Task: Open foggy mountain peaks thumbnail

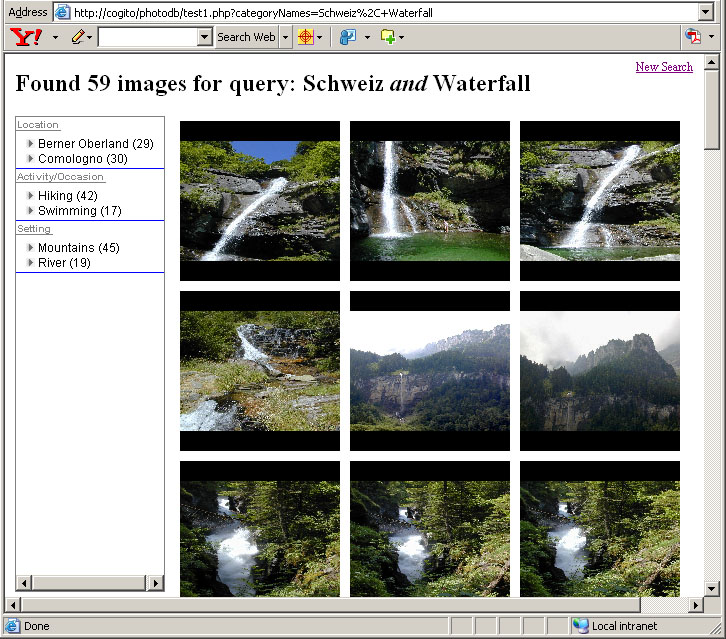Action: point(600,371)
